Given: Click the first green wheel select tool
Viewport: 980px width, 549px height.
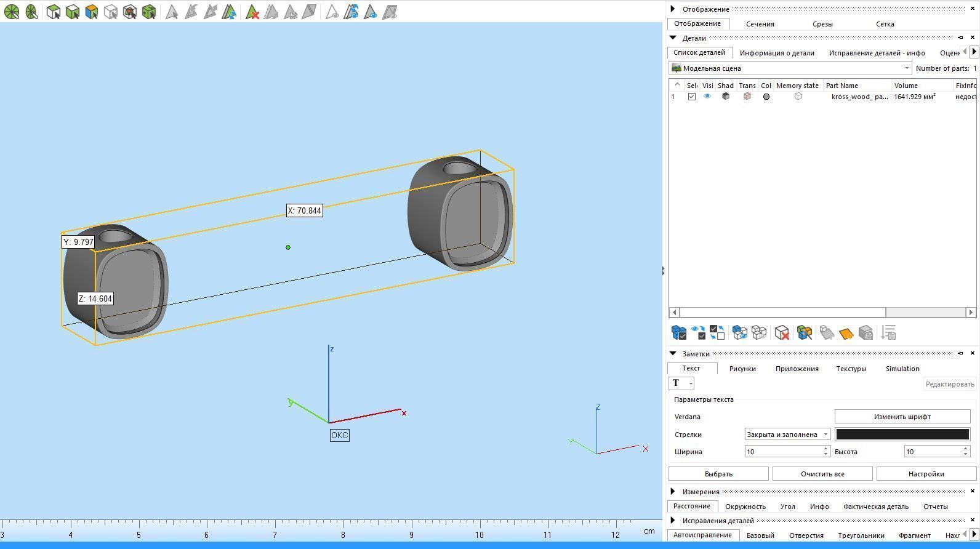Looking at the screenshot, I should coord(12,12).
